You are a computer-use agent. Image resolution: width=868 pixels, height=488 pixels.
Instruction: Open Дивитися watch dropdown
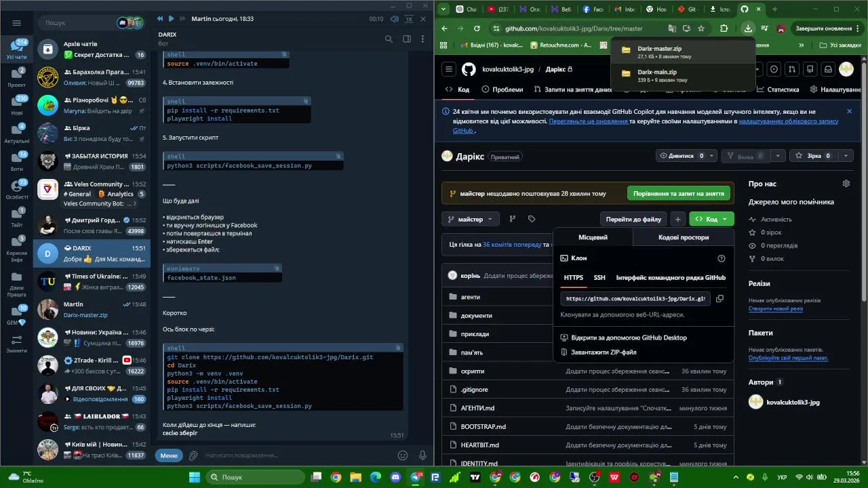686,156
